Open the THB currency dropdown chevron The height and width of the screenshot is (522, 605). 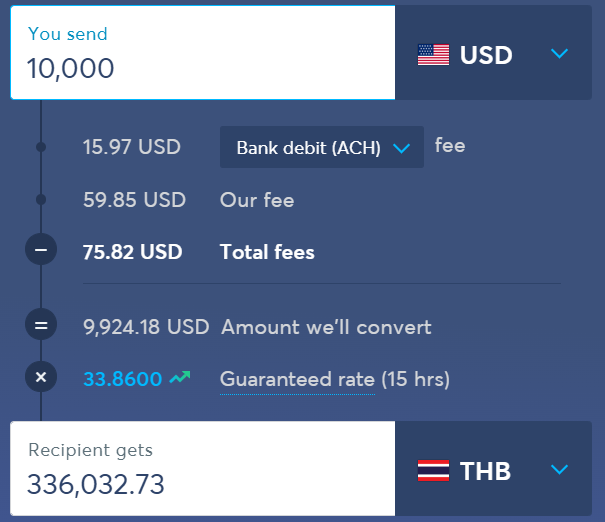pos(559,470)
